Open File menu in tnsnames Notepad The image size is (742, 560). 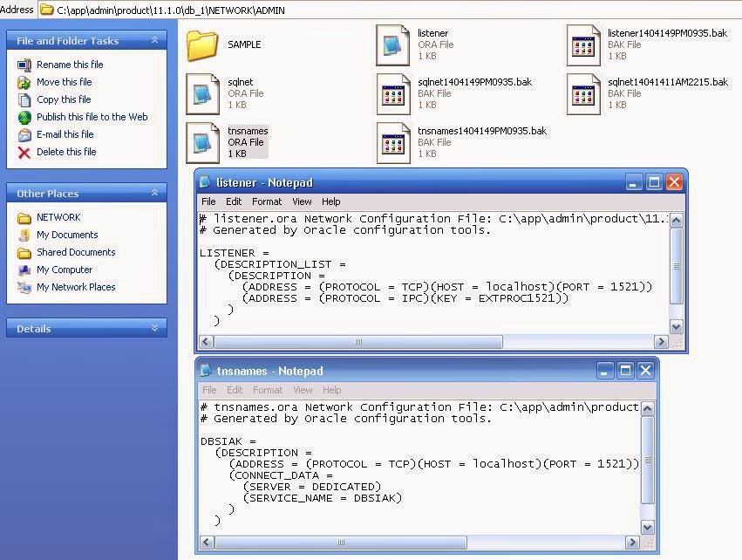(209, 390)
